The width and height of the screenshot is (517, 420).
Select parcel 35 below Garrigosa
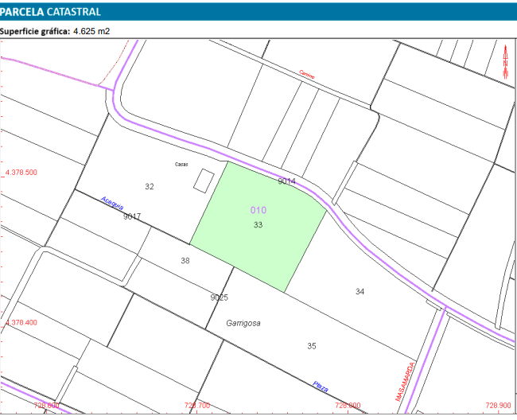click(311, 345)
